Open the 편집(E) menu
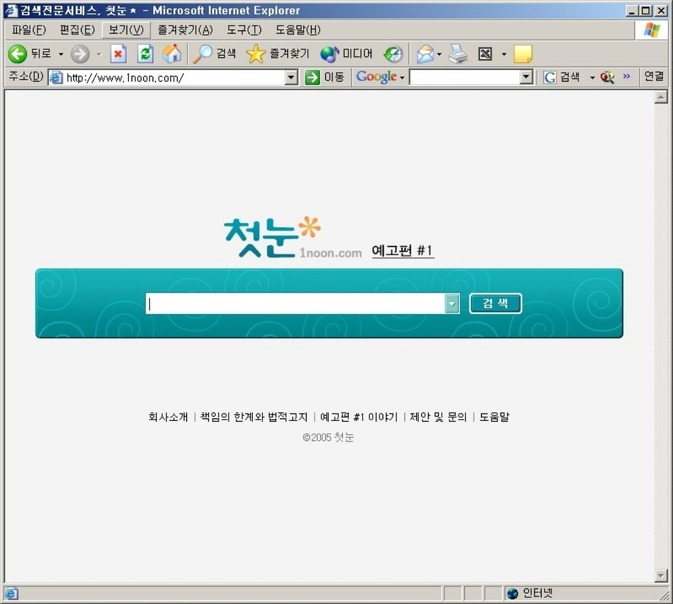This screenshot has height=604, width=673. pos(77,30)
